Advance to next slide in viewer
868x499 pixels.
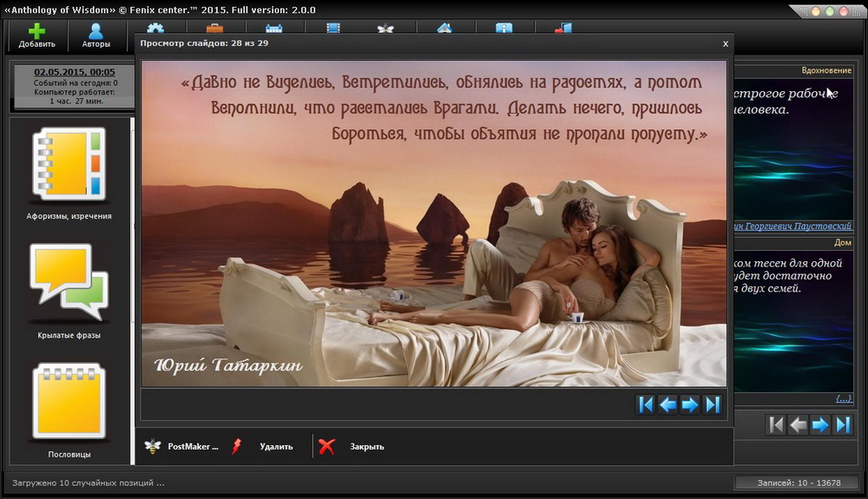(690, 404)
